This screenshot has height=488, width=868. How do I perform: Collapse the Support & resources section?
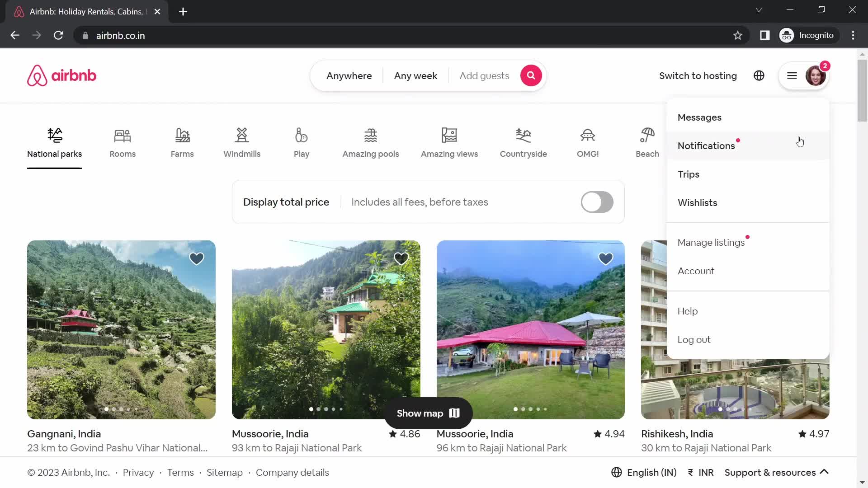point(825,472)
